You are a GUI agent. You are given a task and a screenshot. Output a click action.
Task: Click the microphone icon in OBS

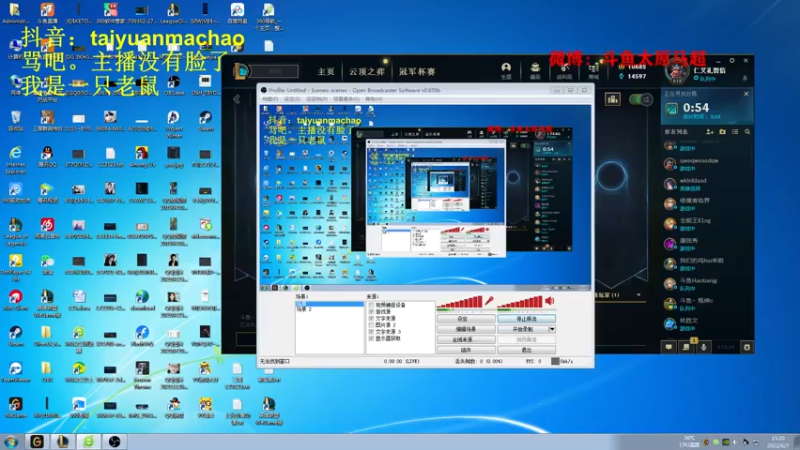pos(489,301)
